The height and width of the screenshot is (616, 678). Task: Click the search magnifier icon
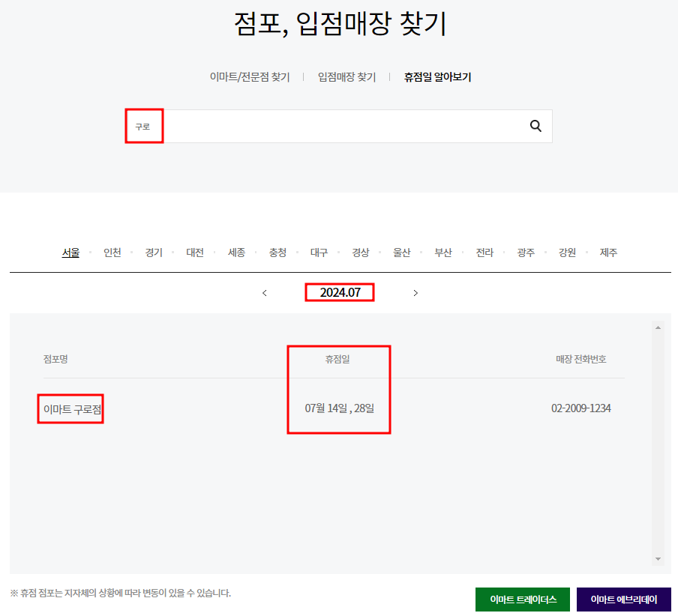(x=535, y=126)
